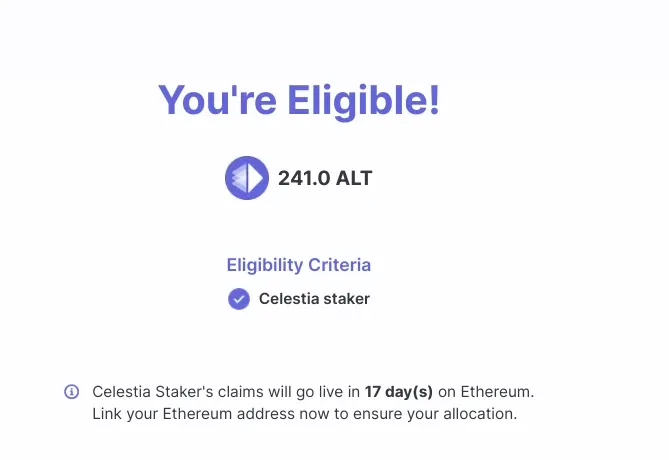Click "claims will go live in" text
Viewport: 669px width, 460px height.
coord(289,392)
